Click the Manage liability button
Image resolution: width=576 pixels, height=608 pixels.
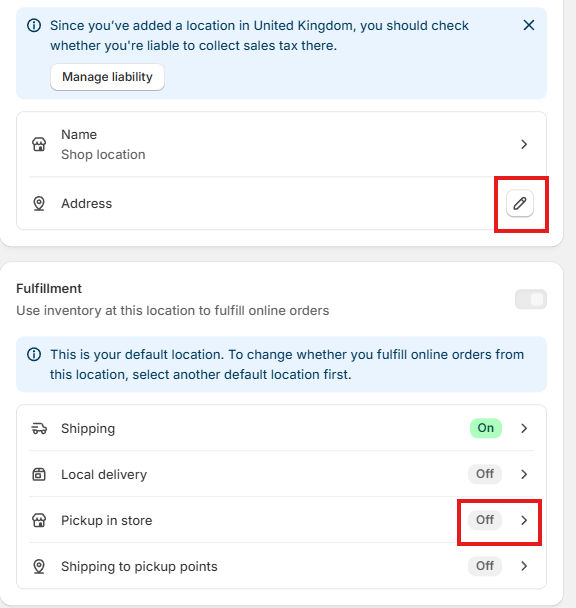tap(107, 77)
